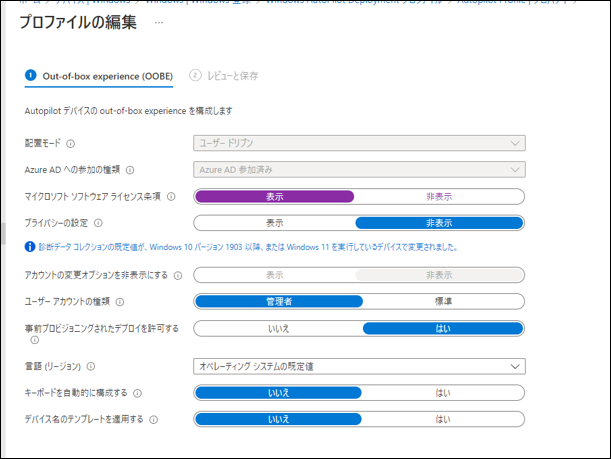Set ライセンス条項 to 非表示
Viewport: 611px width, 459px height.
pyautogui.click(x=439, y=197)
